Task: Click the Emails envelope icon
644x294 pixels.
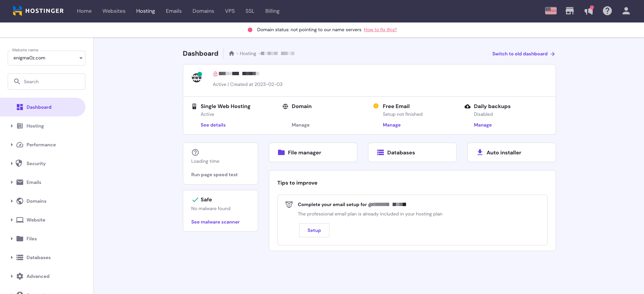Action: pos(20,182)
